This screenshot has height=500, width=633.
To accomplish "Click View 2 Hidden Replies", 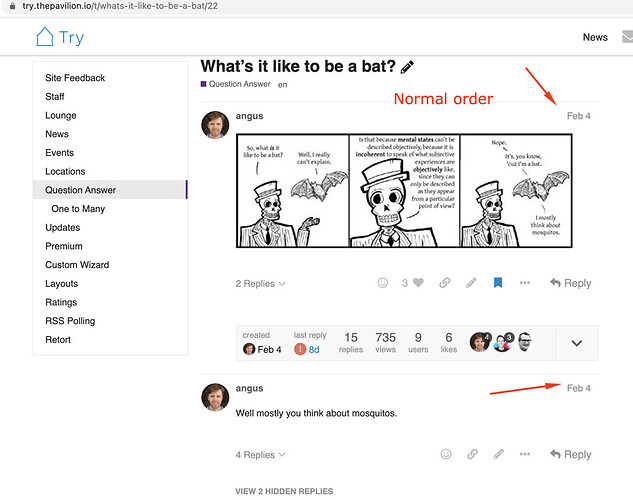I will tap(284, 491).
